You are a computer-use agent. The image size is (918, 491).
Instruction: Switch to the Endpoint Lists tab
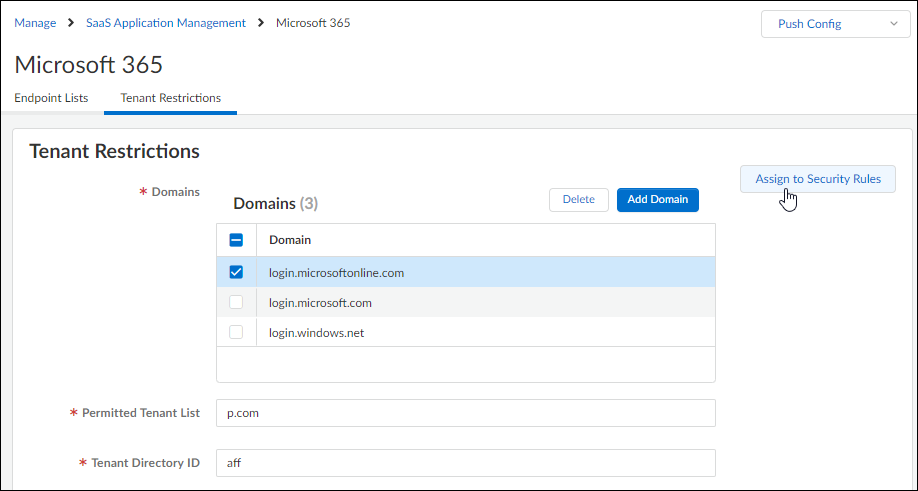pos(51,98)
